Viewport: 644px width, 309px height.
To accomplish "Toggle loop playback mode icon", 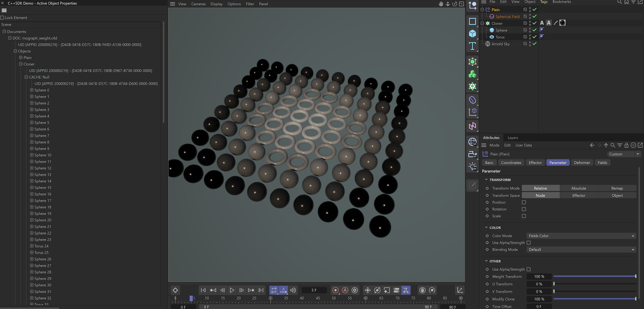I will pyautogui.click(x=274, y=290).
